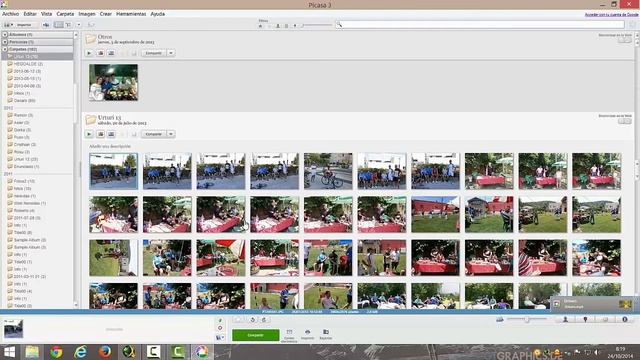640x360 pixels.
Task: Open the Herramientas menu
Action: tap(131, 14)
